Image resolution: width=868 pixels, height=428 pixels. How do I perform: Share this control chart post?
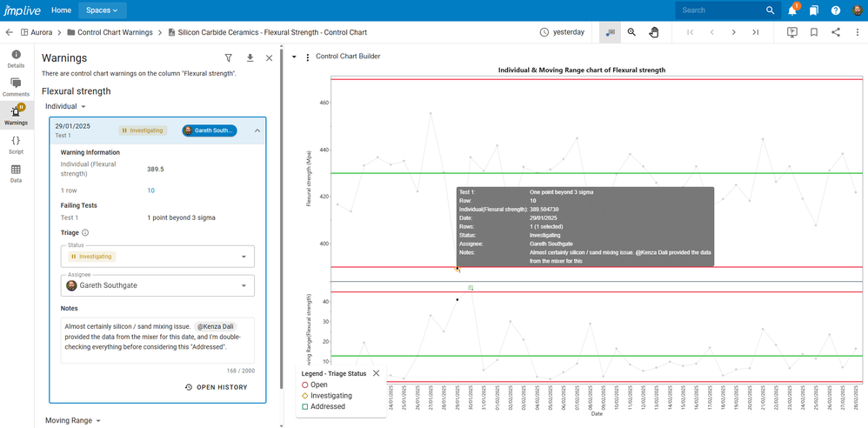click(x=836, y=32)
